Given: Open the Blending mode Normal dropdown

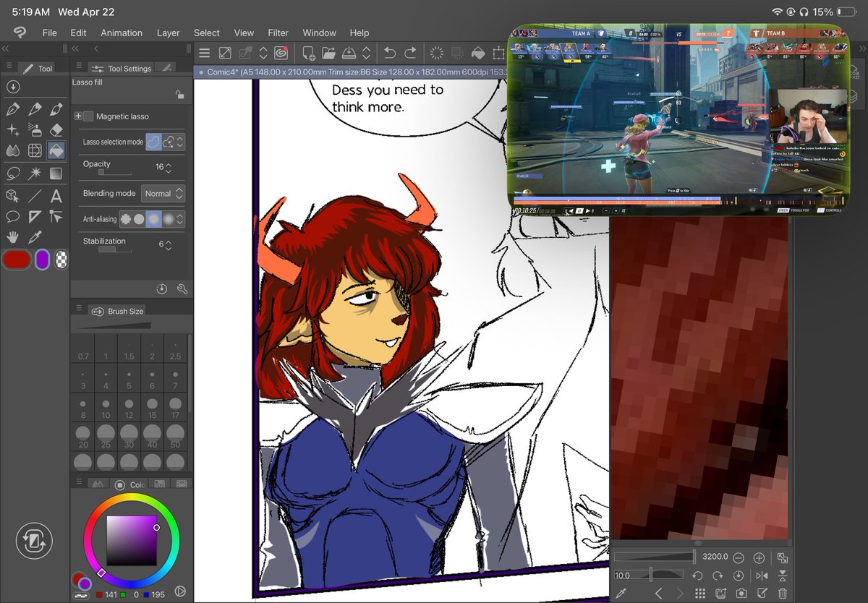Looking at the screenshot, I should (x=163, y=194).
